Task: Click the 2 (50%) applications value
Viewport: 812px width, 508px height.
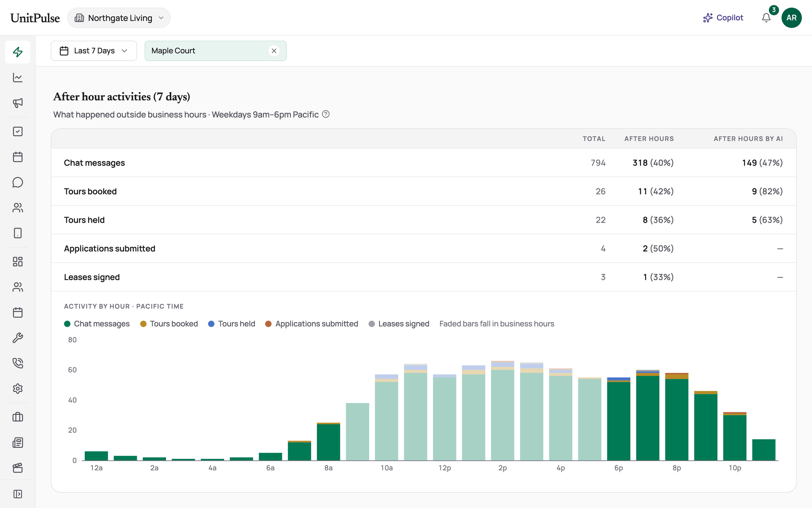Action: [x=658, y=249]
